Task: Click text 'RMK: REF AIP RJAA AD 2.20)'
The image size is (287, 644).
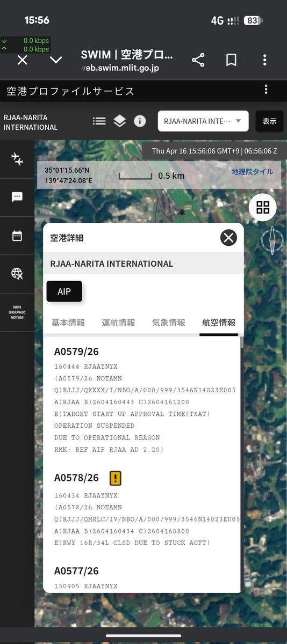Action: click(x=109, y=449)
